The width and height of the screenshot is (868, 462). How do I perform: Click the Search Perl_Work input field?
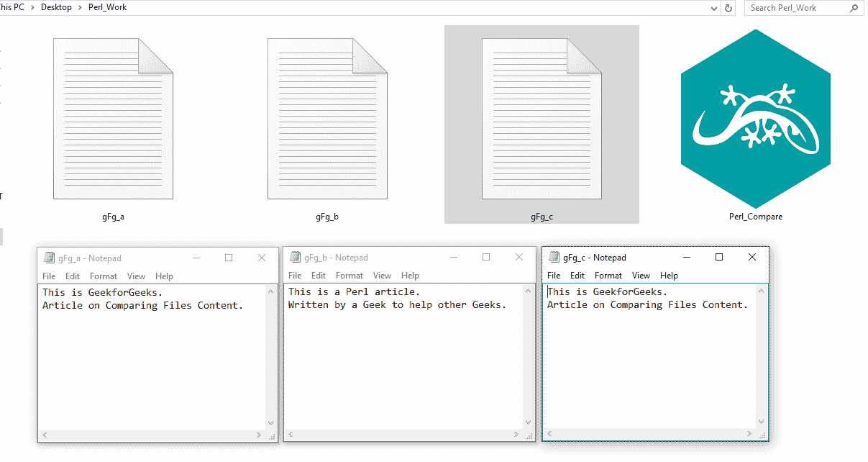point(795,8)
